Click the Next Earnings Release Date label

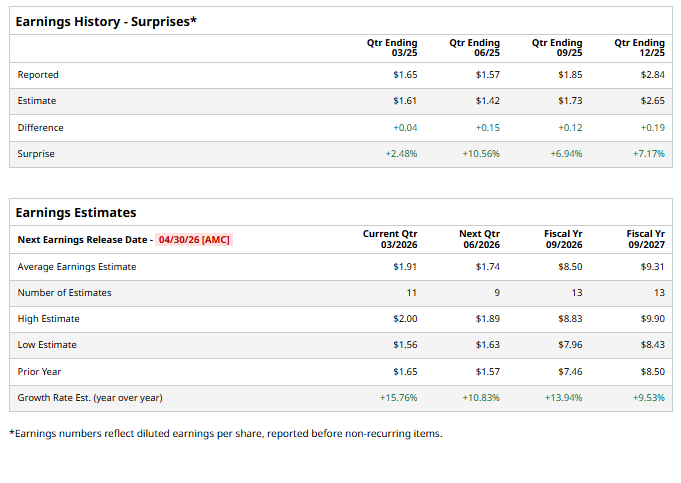[83, 240]
